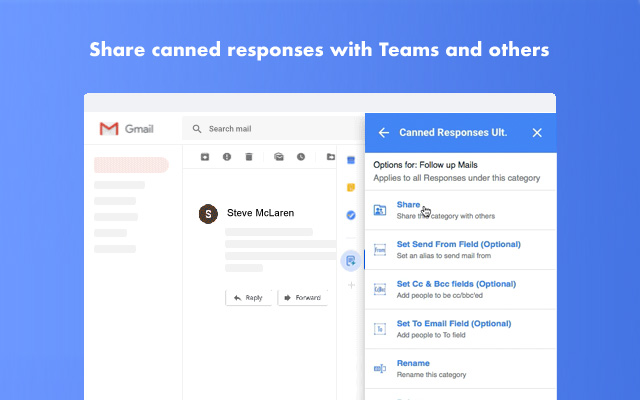Click 'Options for: Follow up Mails' text
This screenshot has height=400, width=640.
425,165
